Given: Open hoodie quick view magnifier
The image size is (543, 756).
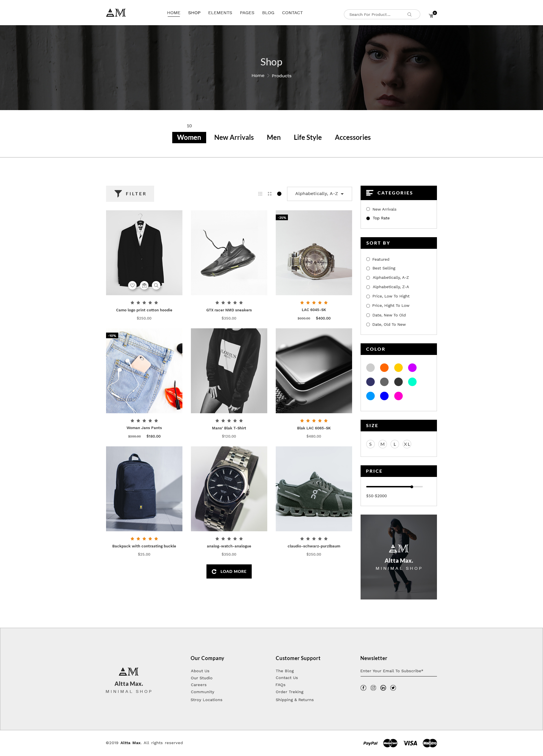Looking at the screenshot, I should point(156,285).
